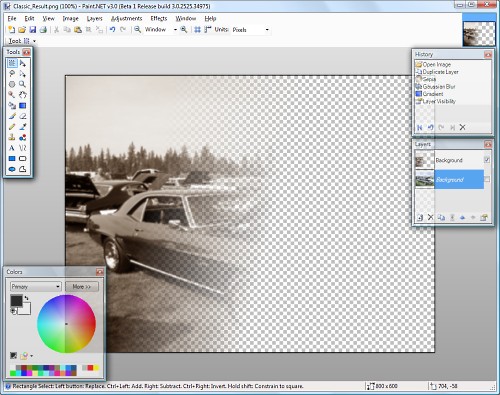Click the Zoom In toolbar icon
The height and width of the screenshot is (395, 500).
pyautogui.click(x=184, y=30)
